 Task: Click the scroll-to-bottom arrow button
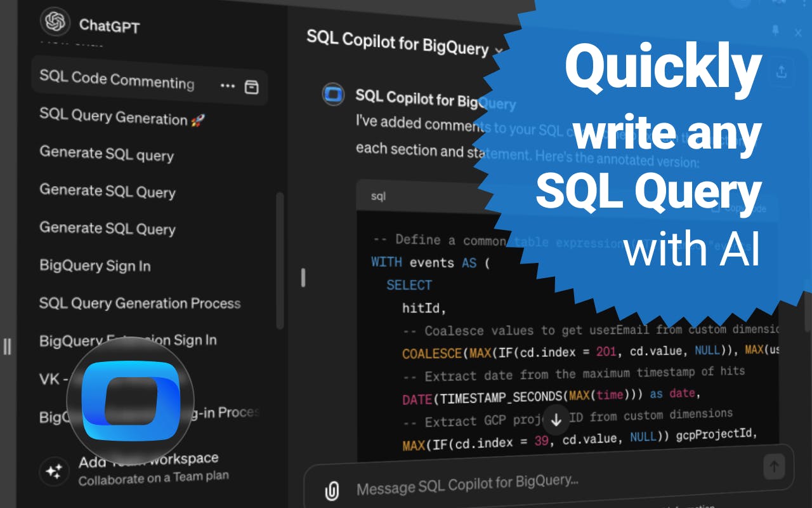click(x=556, y=420)
